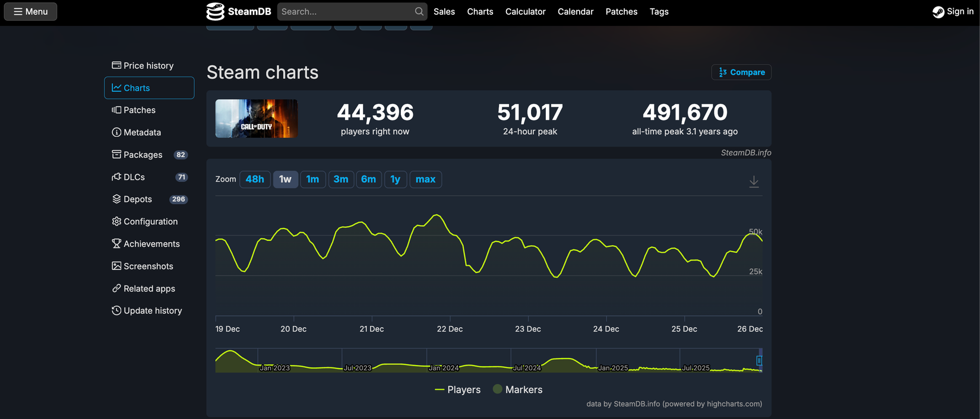Click the Call of Duty game thumbnail
The image size is (980, 419).
[x=257, y=119]
